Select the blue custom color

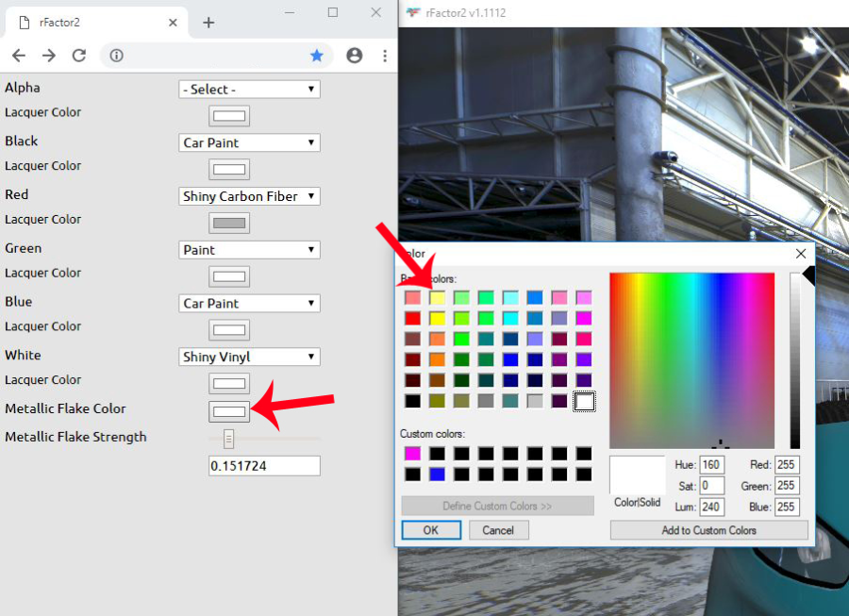click(437, 474)
